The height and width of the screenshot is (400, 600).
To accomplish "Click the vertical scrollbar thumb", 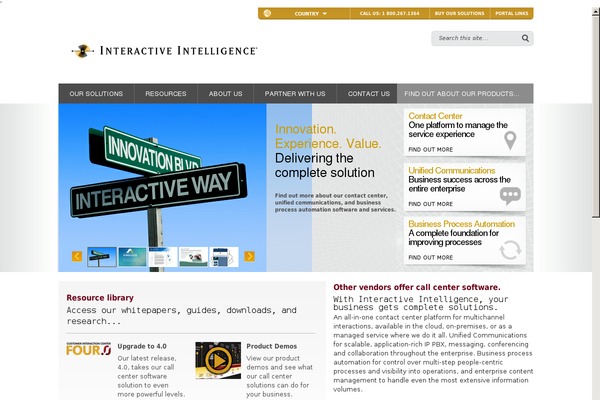I will pyautogui.click(x=596, y=117).
